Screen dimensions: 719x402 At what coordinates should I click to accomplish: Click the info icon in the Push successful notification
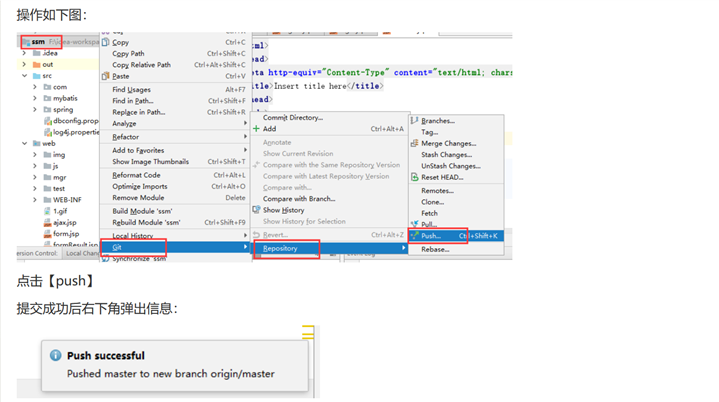[55, 355]
